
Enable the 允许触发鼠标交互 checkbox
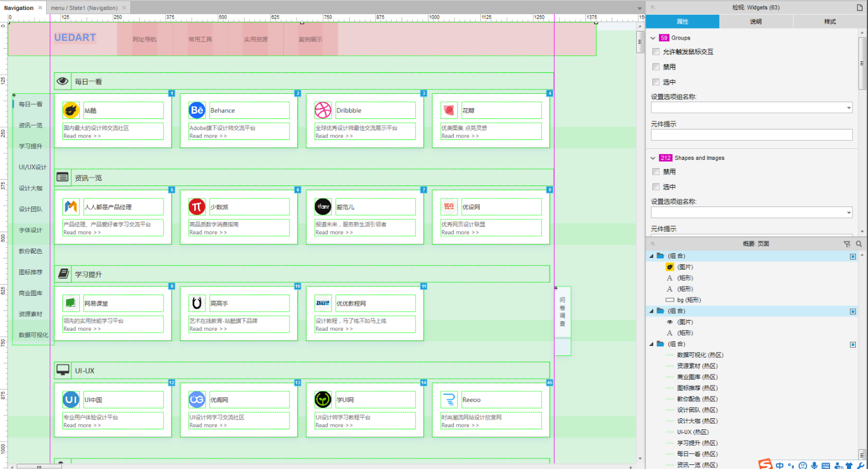pos(656,52)
